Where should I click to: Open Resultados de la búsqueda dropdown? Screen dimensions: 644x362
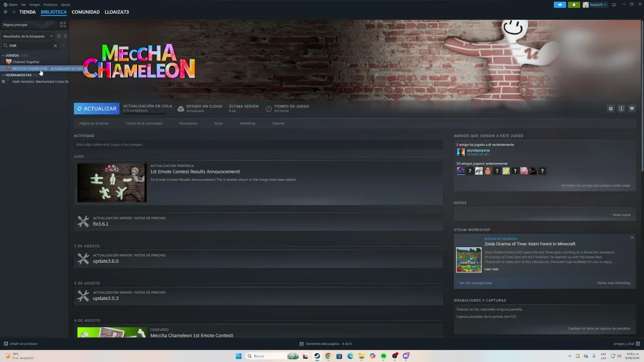pos(28,36)
